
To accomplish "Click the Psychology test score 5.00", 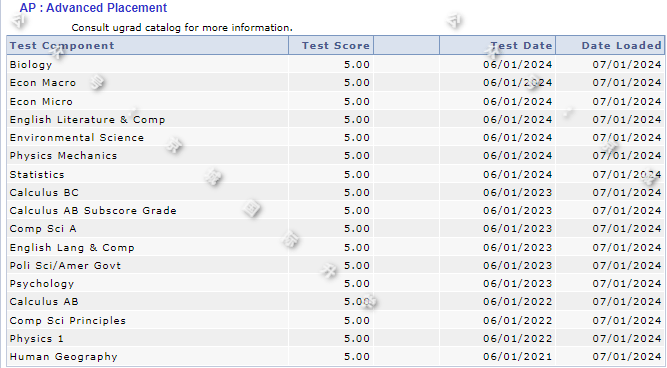I will 357,284.
